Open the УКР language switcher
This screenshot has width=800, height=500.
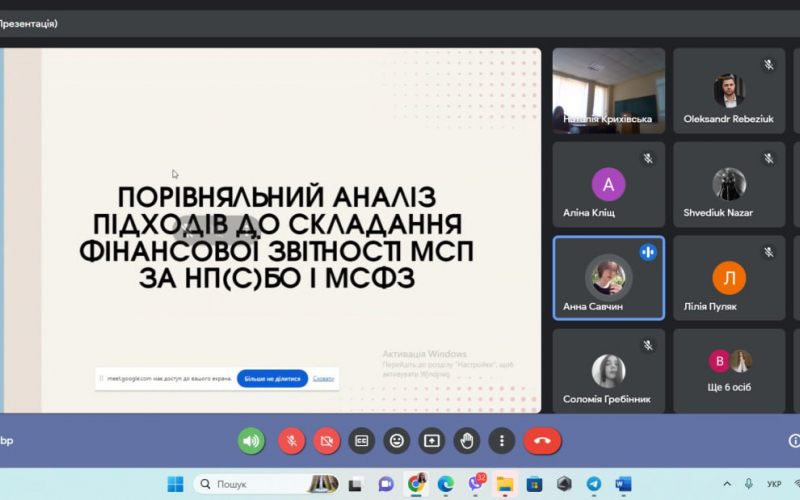(773, 484)
